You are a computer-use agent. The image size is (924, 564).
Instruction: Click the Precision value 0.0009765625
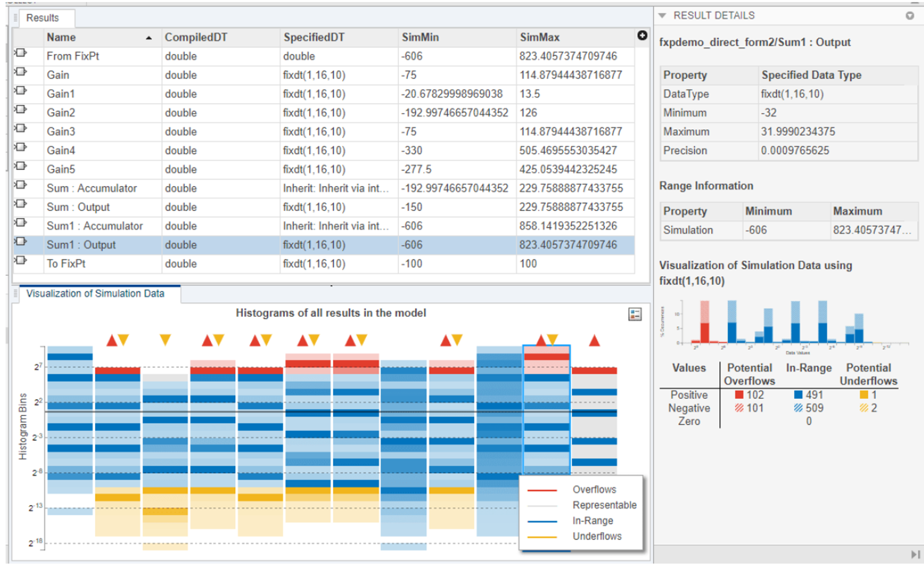click(795, 151)
